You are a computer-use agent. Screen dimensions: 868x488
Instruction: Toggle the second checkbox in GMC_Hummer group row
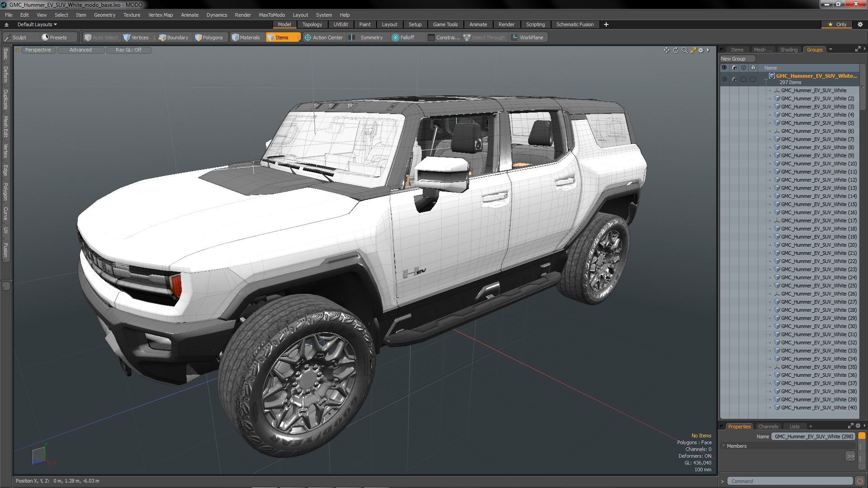753,80
